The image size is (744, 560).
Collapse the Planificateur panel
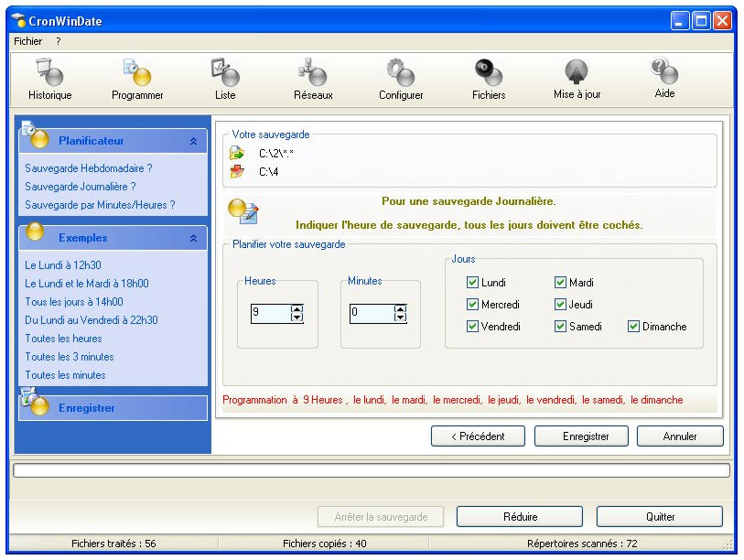(193, 142)
